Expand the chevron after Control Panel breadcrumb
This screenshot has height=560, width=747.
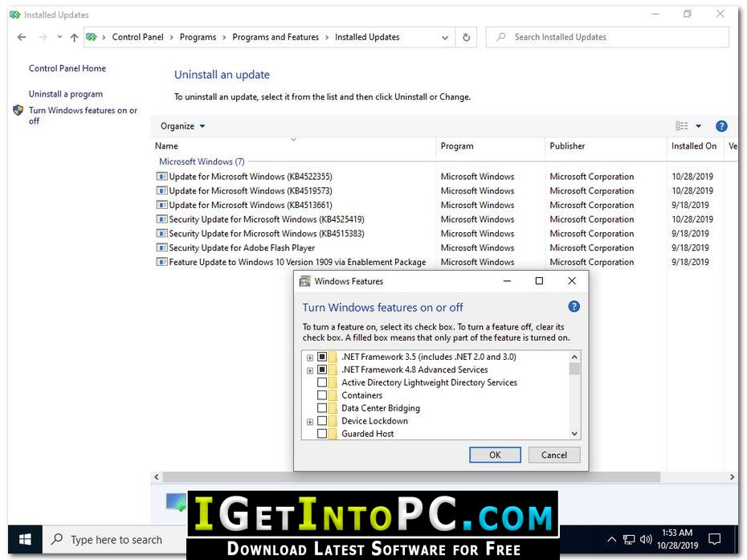(172, 37)
